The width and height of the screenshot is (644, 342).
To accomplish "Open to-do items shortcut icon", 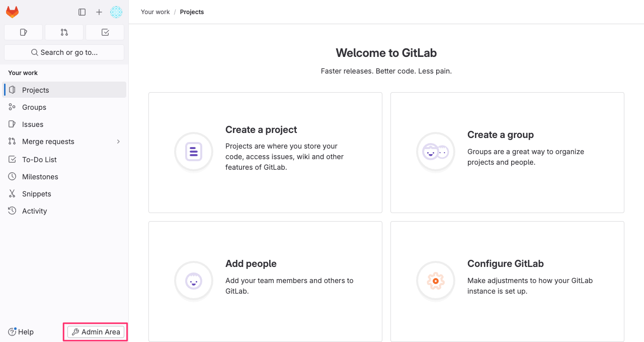I will (105, 32).
